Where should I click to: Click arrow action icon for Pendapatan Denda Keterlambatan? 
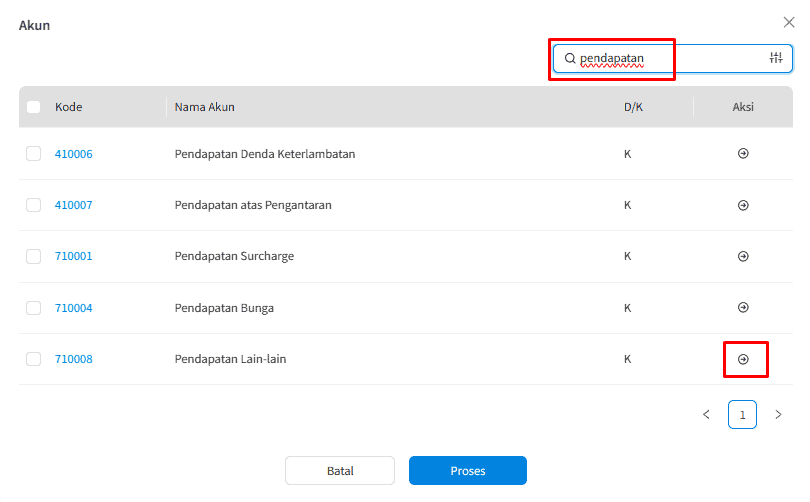pos(743,153)
